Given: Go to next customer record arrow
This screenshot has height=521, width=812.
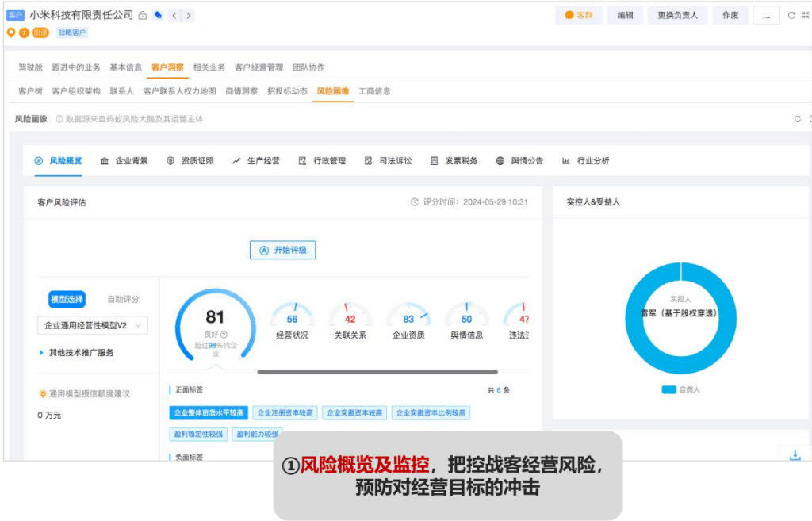Looking at the screenshot, I should tap(188, 16).
